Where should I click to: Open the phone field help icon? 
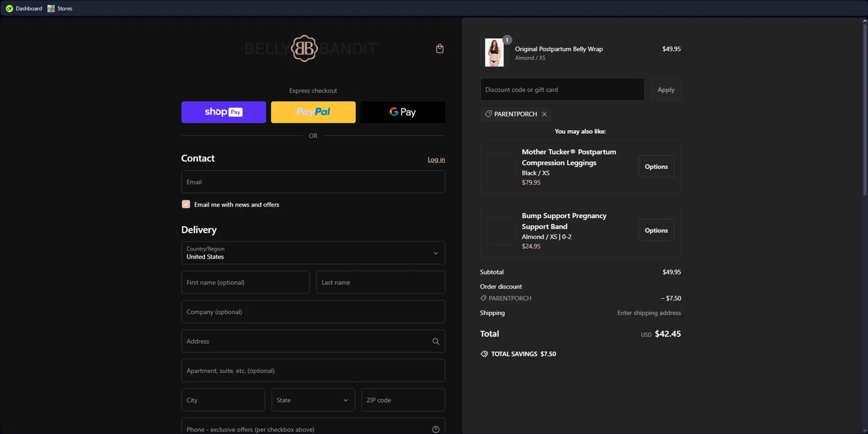(x=436, y=429)
